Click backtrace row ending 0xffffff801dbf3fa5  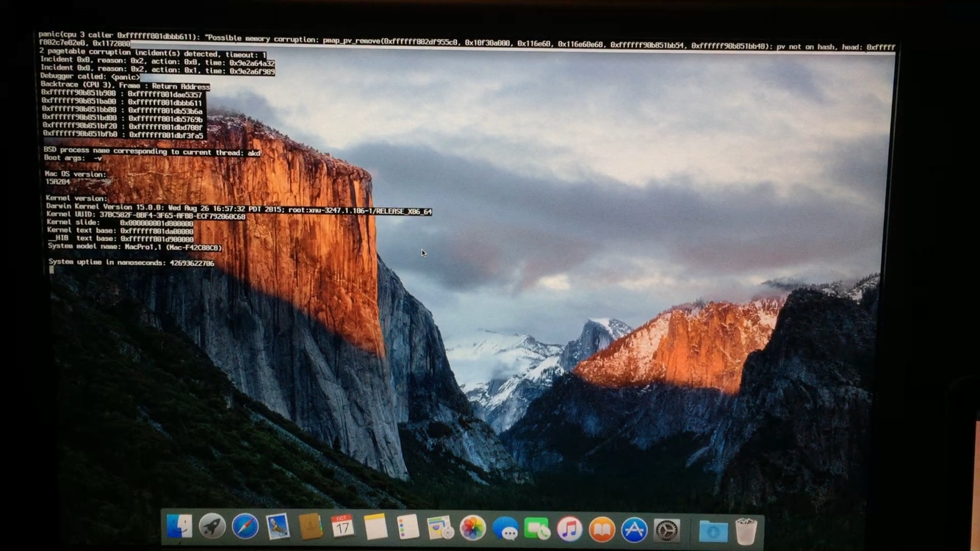pyautogui.click(x=123, y=135)
